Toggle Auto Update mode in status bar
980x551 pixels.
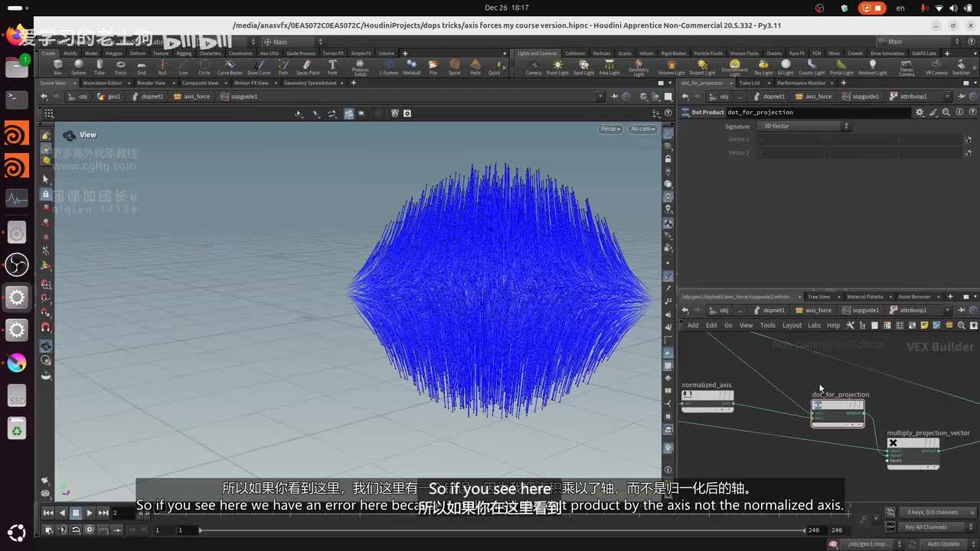(x=943, y=544)
